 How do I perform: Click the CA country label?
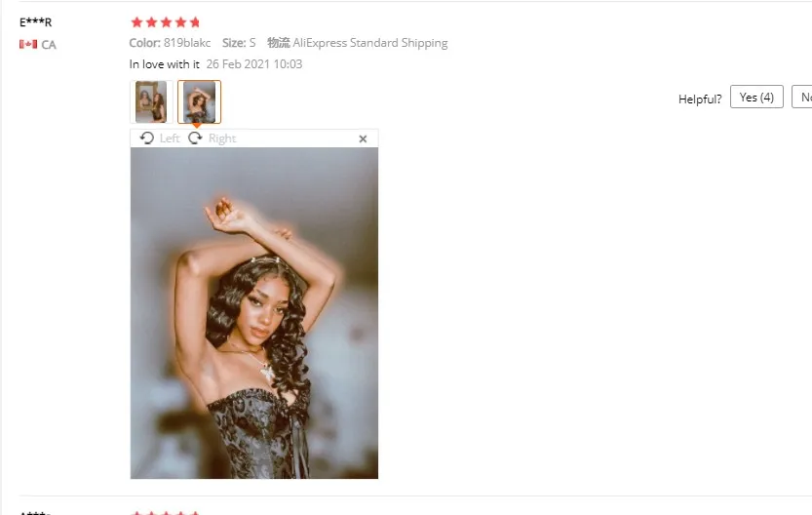pos(49,45)
